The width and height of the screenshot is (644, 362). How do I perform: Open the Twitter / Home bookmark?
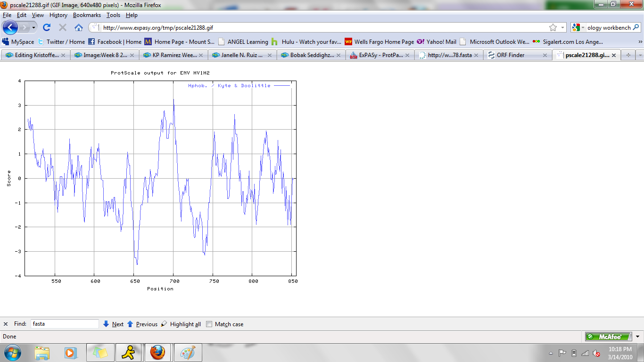tap(61, 41)
